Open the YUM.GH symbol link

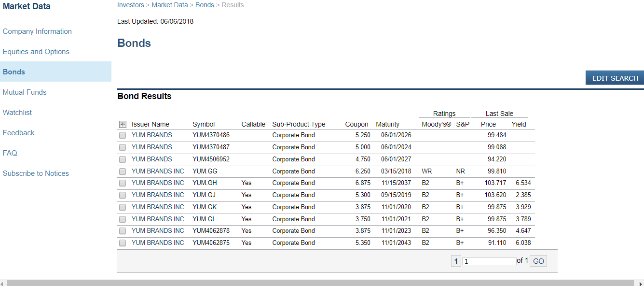(205, 183)
